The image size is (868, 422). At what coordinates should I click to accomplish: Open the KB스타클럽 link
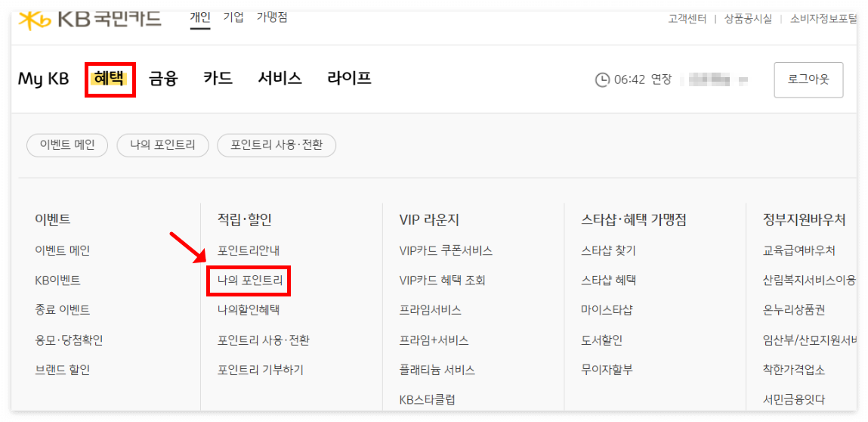coord(427,399)
